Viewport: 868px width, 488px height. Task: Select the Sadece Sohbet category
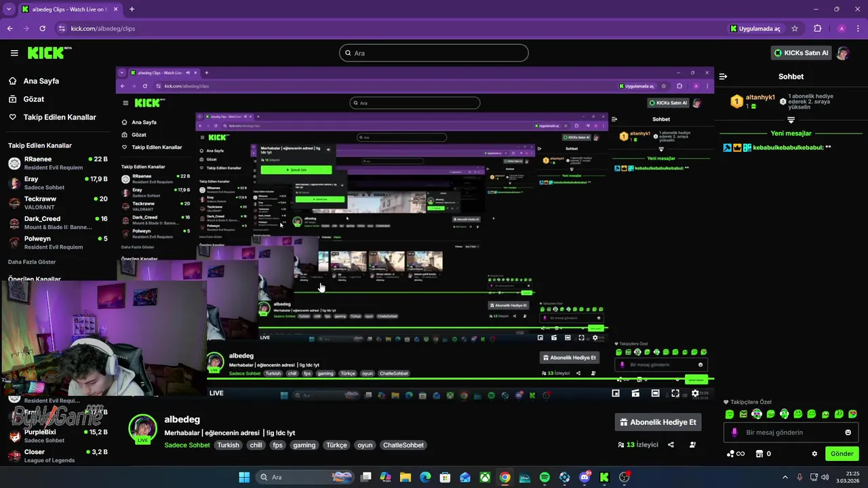tap(187, 445)
